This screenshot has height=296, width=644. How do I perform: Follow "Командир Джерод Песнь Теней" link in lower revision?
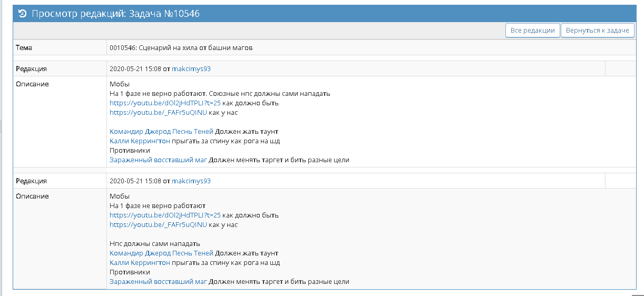161,253
